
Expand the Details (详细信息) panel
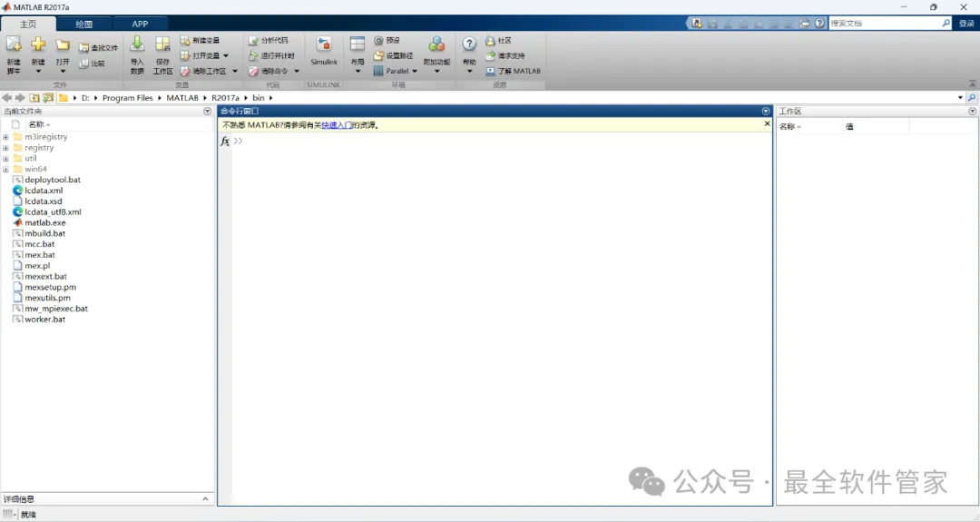coord(206,499)
